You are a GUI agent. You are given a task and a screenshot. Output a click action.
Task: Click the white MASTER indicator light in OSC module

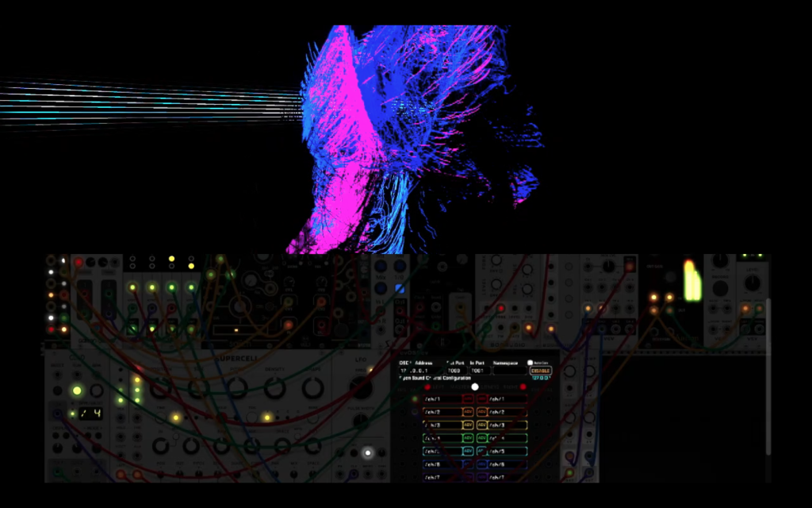pyautogui.click(x=475, y=387)
